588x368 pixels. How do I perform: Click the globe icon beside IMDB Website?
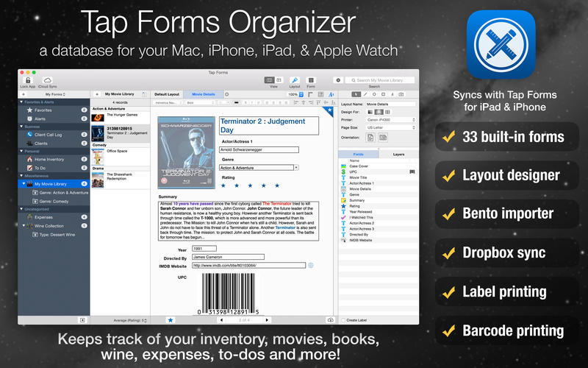click(x=311, y=265)
